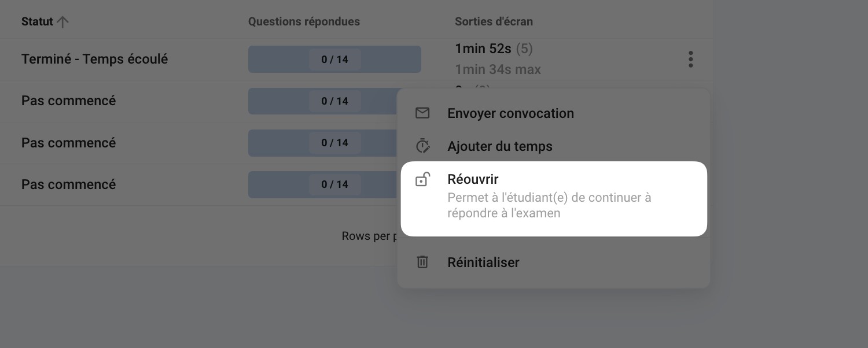The height and width of the screenshot is (348, 868).
Task: Select the Envoyer convocation menu entry
Action: click(510, 113)
